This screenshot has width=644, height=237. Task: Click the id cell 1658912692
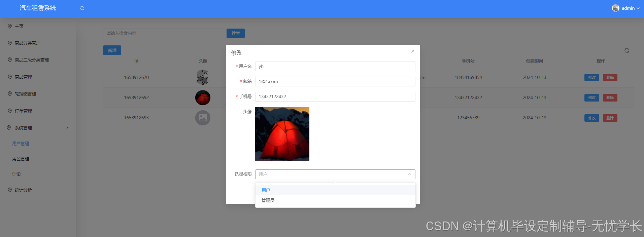(136, 97)
